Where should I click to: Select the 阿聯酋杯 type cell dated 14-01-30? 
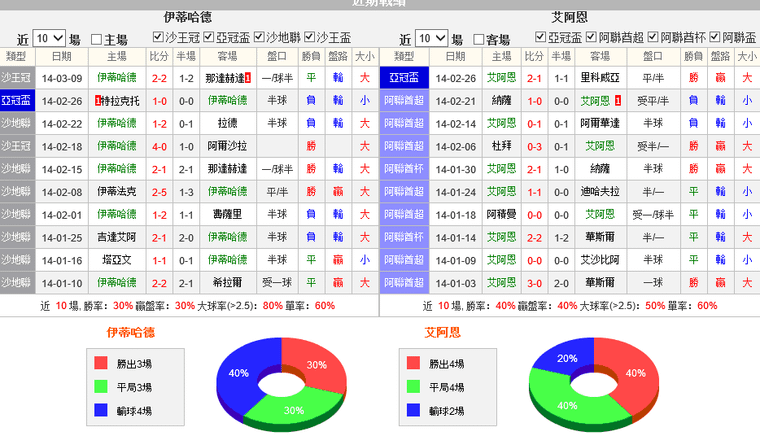[x=404, y=169]
